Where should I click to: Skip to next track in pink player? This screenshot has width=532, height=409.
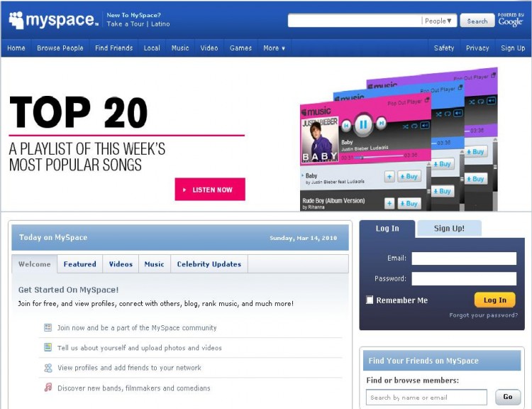coord(382,123)
